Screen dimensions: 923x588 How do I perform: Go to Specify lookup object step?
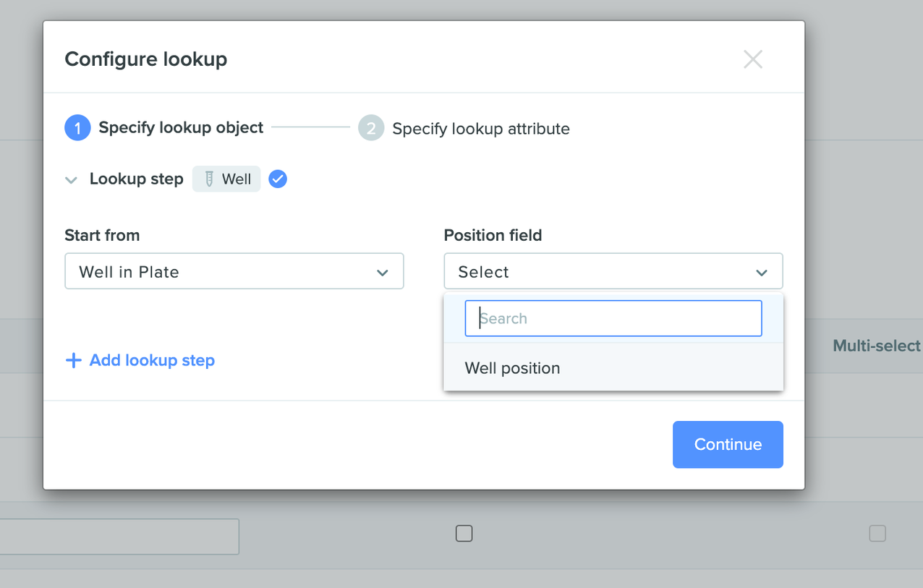tap(164, 128)
